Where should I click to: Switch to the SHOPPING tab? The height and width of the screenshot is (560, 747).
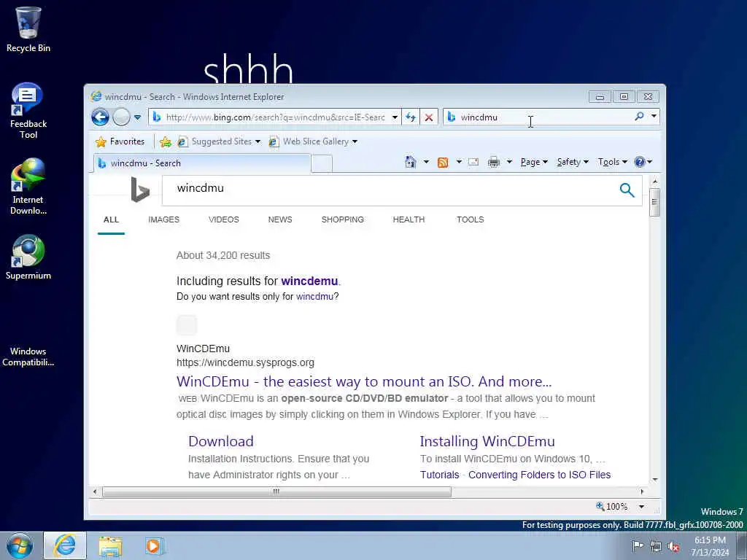pos(343,219)
